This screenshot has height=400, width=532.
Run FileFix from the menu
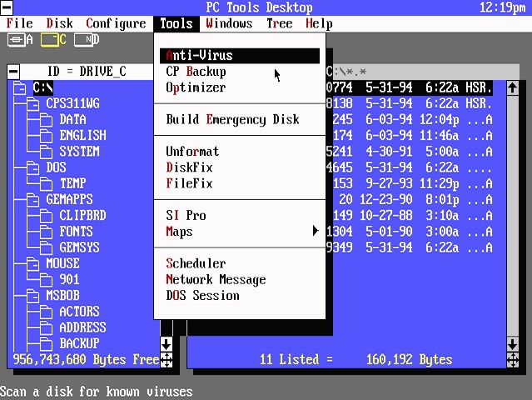coord(240,183)
